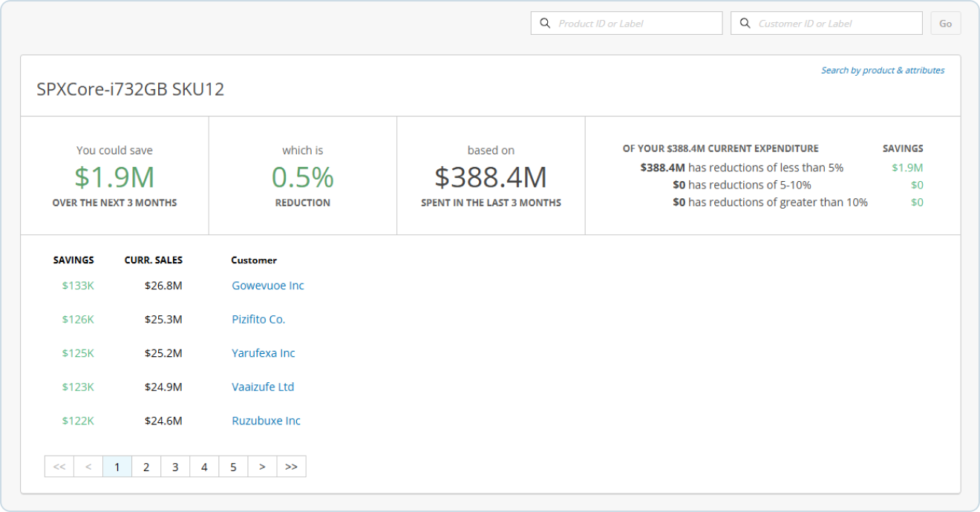Click the Product ID search magnifier icon
Image resolution: width=980 pixels, height=512 pixels.
545,24
